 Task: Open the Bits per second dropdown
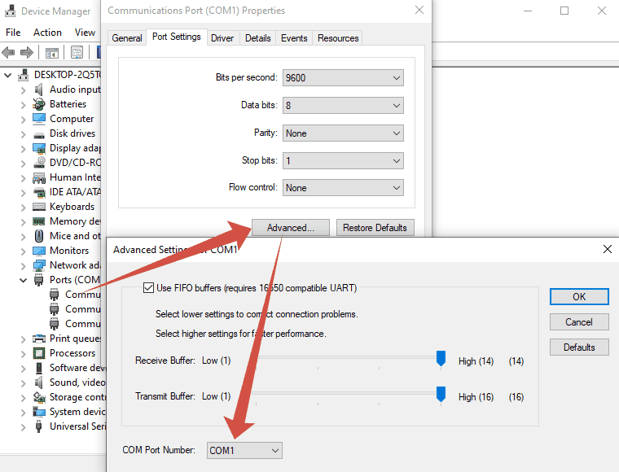pyautogui.click(x=343, y=78)
